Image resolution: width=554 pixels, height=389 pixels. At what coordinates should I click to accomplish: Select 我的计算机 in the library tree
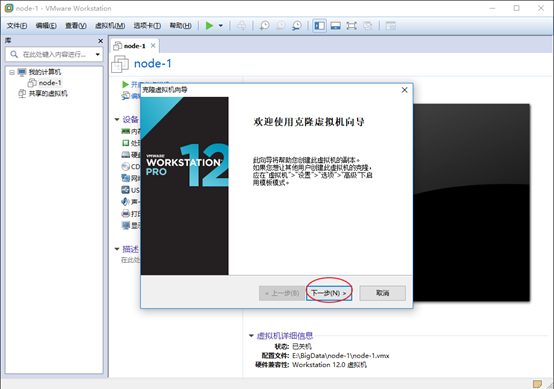click(x=45, y=72)
